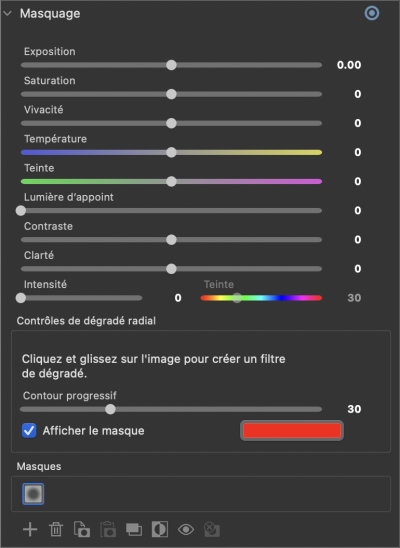Duplicate the selected mask
The width and height of the screenshot is (400, 548).
(134, 529)
